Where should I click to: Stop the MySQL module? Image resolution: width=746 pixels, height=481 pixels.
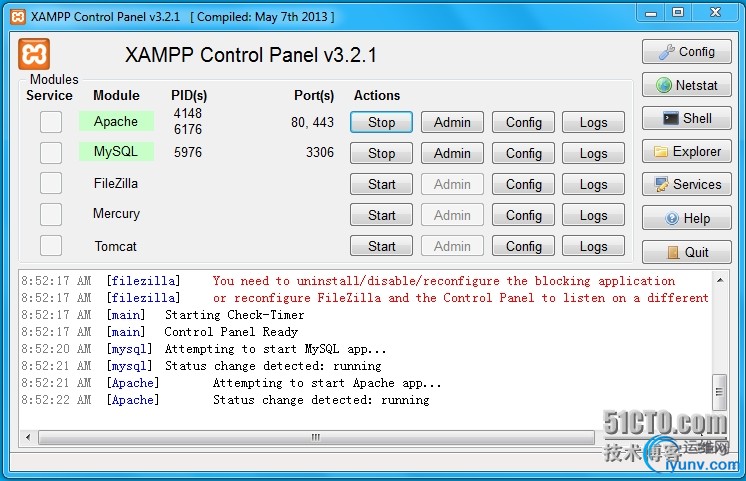[381, 153]
